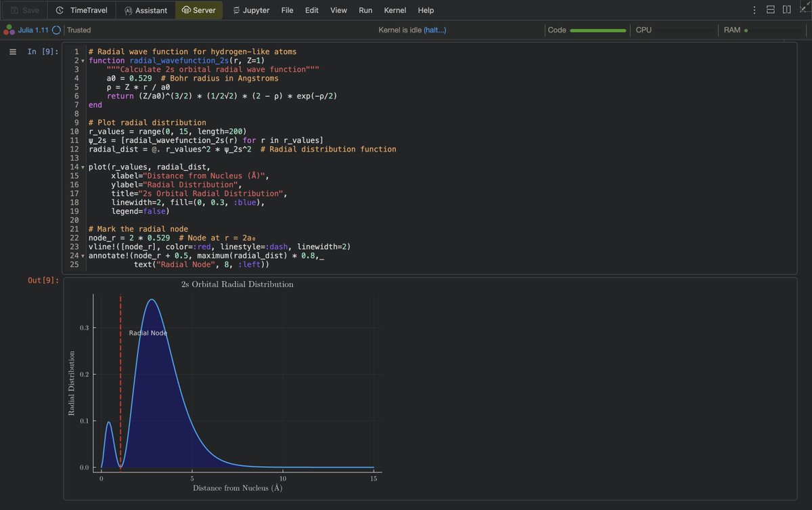
Task: Select the In [9] cell prompt
Action: coord(43,51)
